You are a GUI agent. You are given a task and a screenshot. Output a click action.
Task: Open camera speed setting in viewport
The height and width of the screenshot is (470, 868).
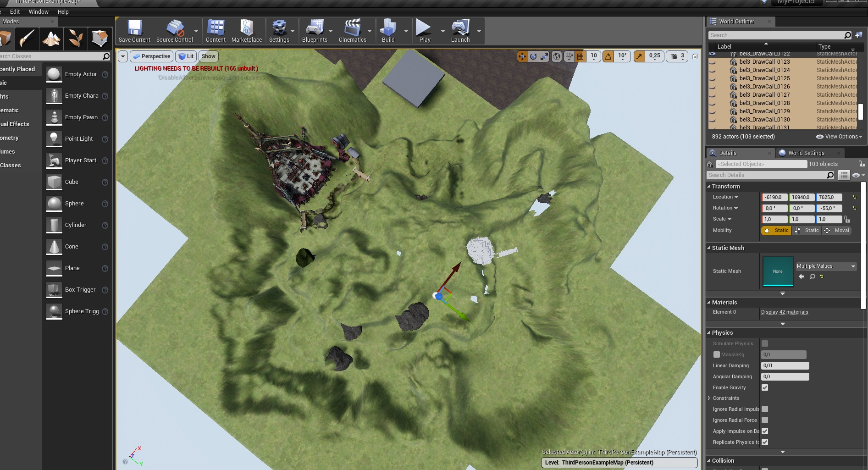click(677, 56)
